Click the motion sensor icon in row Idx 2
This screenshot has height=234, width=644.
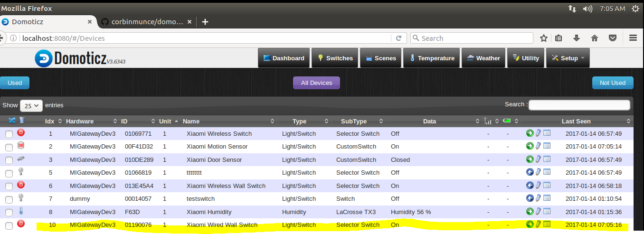21,145
